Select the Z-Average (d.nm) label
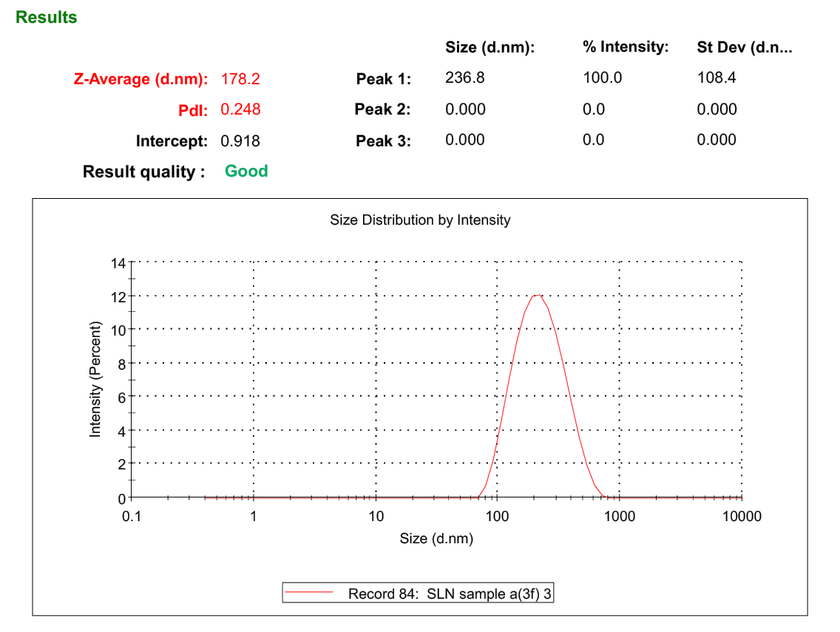 pos(140,79)
